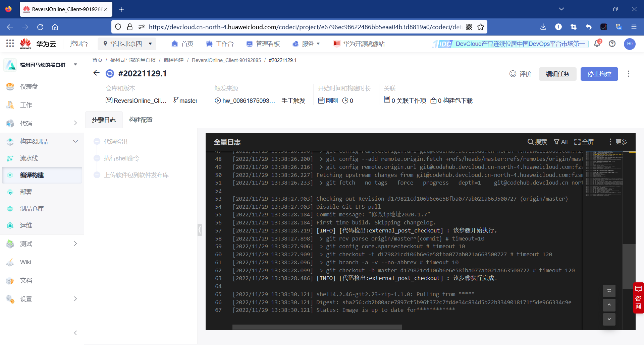Open the Docs (文档) sidebar item
The image size is (644, 345).
[42, 280]
